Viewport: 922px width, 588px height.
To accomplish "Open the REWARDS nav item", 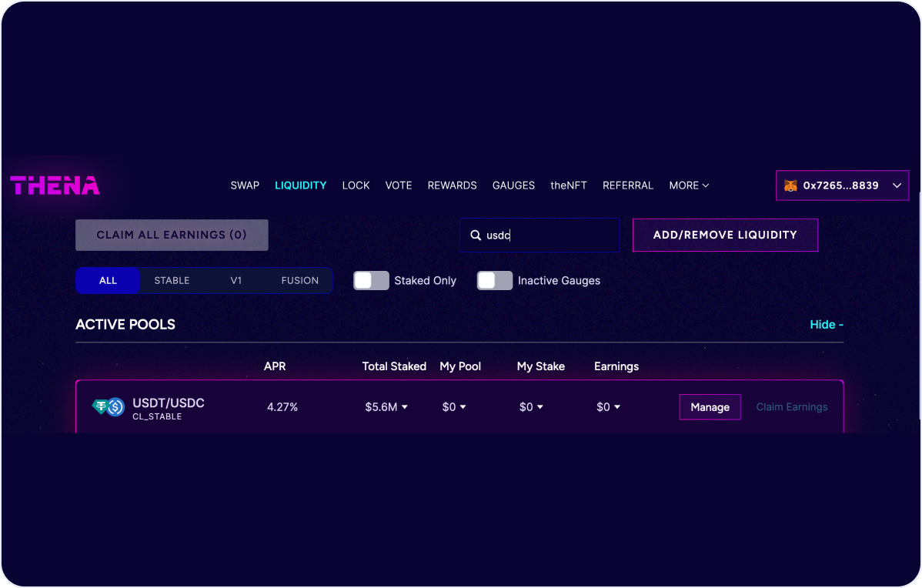I will pyautogui.click(x=453, y=185).
